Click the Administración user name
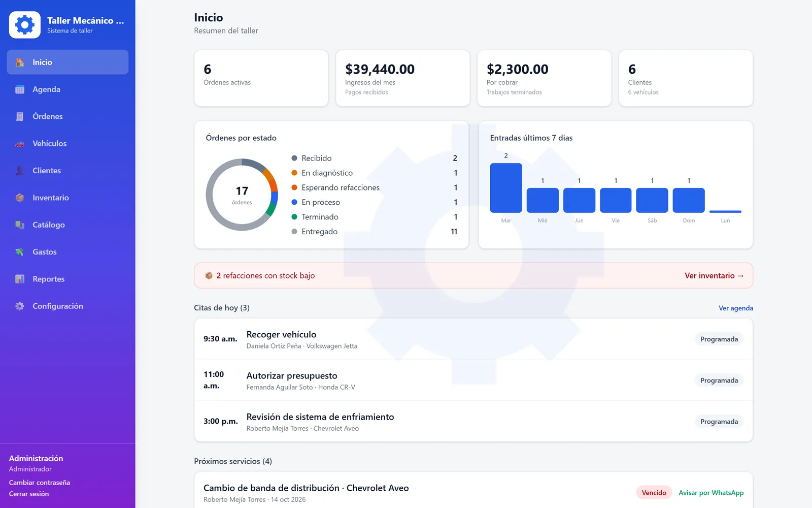This screenshot has width=812, height=508. [36, 458]
